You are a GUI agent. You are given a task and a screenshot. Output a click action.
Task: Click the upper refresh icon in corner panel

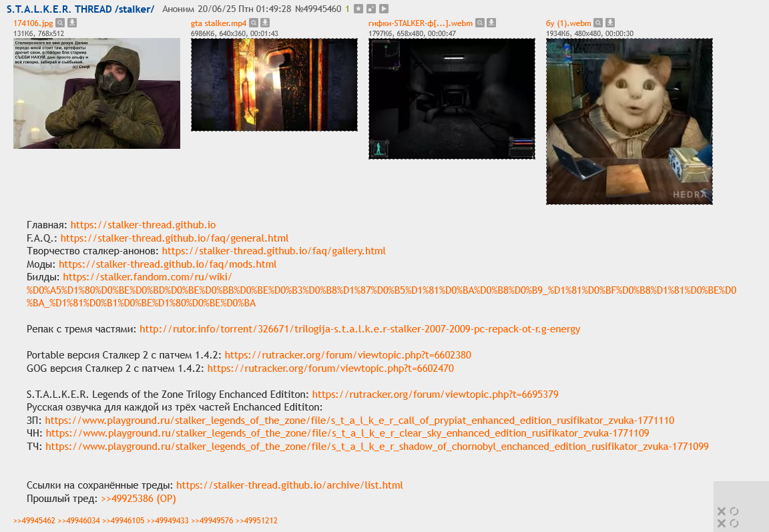point(734,511)
